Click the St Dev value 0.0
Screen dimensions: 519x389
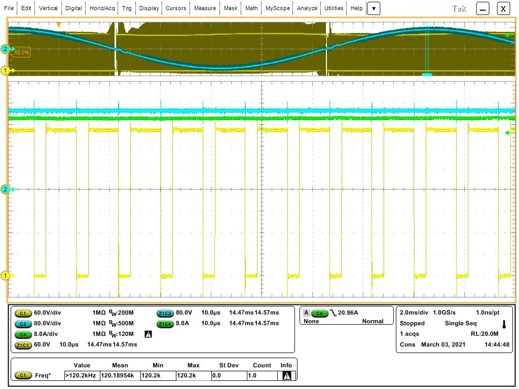[x=229, y=376]
